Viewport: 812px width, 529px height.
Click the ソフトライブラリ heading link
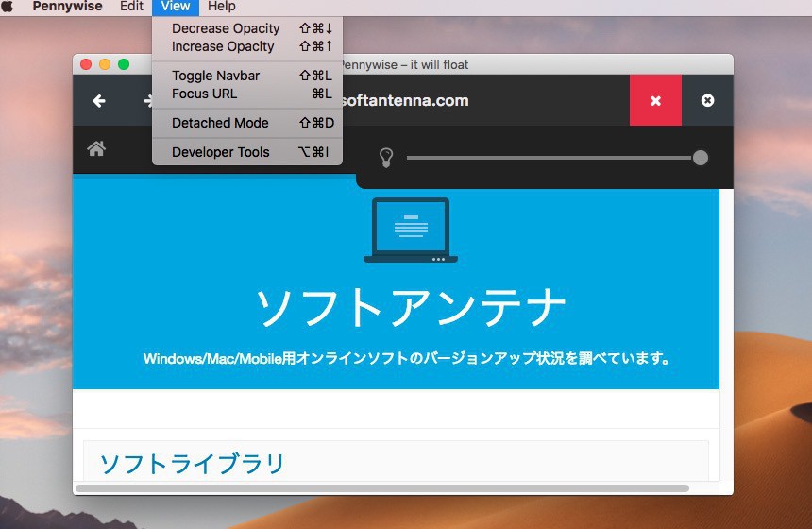[192, 464]
